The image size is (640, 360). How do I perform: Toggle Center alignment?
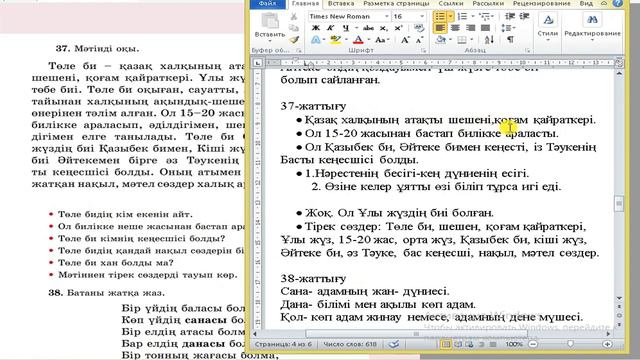(455, 28)
